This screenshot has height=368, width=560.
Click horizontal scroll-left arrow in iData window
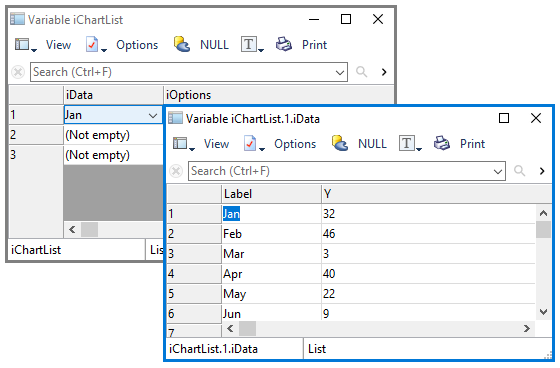[230, 328]
